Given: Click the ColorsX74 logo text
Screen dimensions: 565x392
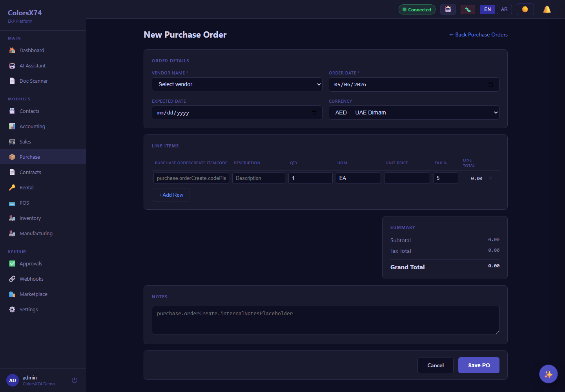Looking at the screenshot, I should click(x=25, y=13).
